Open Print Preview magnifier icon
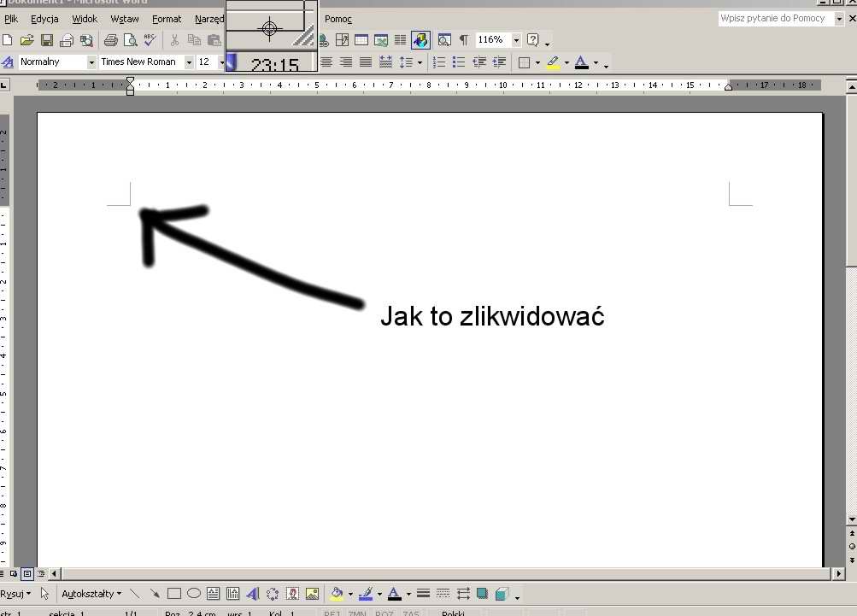 click(x=130, y=40)
